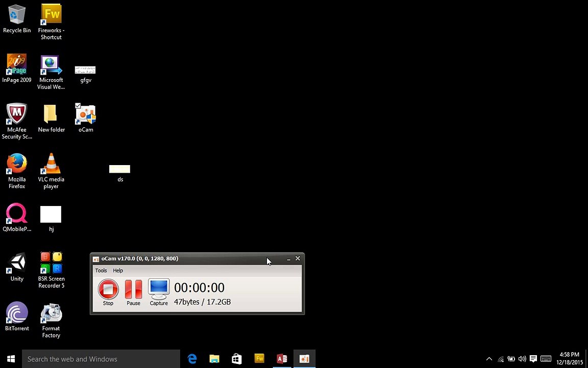Select the Microsoft Visual Web desktop icon
The image size is (588, 368).
[51, 72]
